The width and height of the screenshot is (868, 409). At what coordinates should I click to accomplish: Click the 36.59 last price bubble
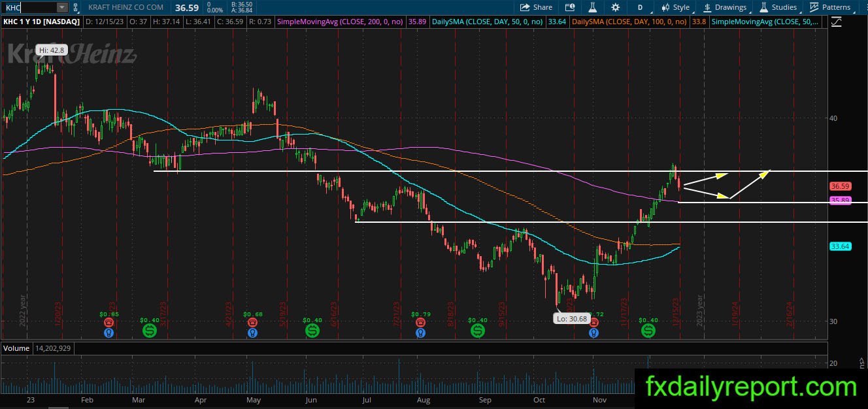click(x=839, y=186)
